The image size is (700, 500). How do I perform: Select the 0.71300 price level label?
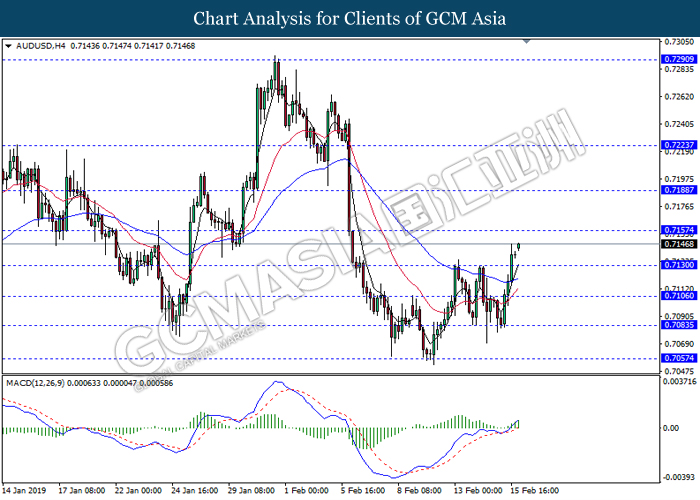(x=679, y=265)
